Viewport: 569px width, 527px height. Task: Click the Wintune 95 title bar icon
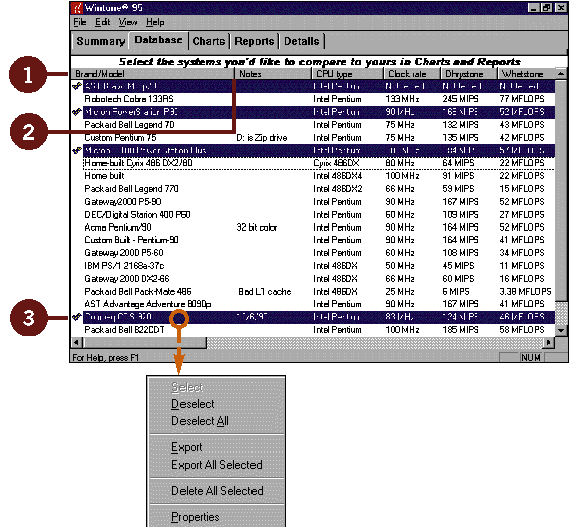77,8
